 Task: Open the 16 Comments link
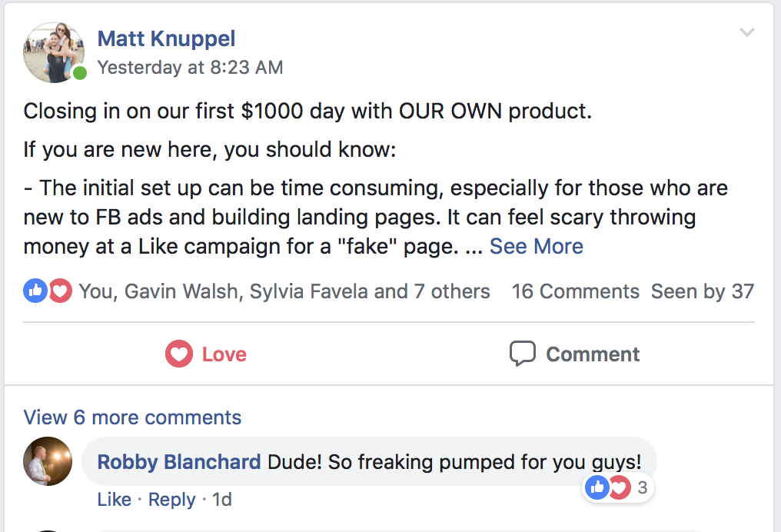(575, 291)
